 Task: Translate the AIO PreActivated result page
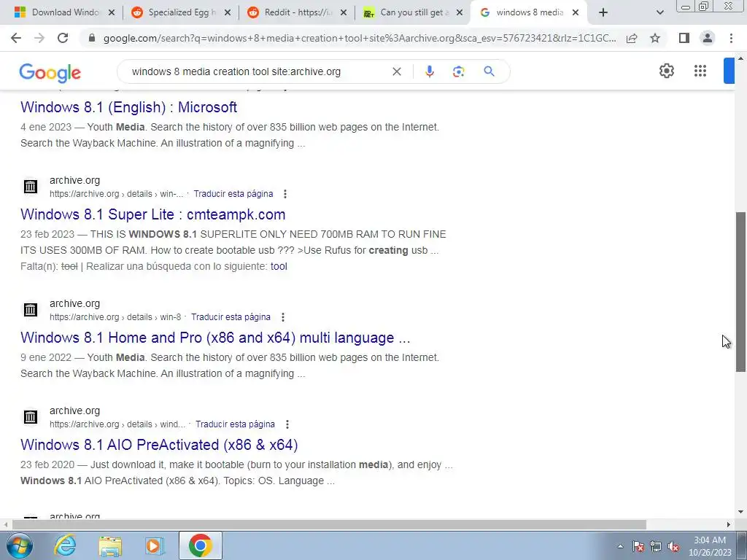click(x=235, y=424)
